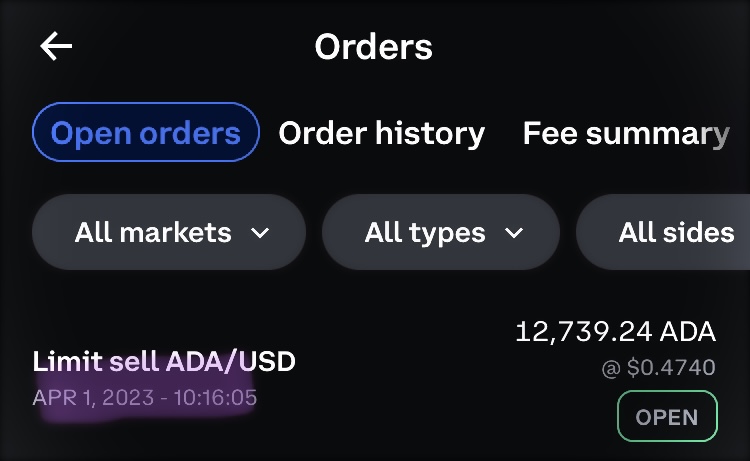Go back using the left arrow

point(56,46)
